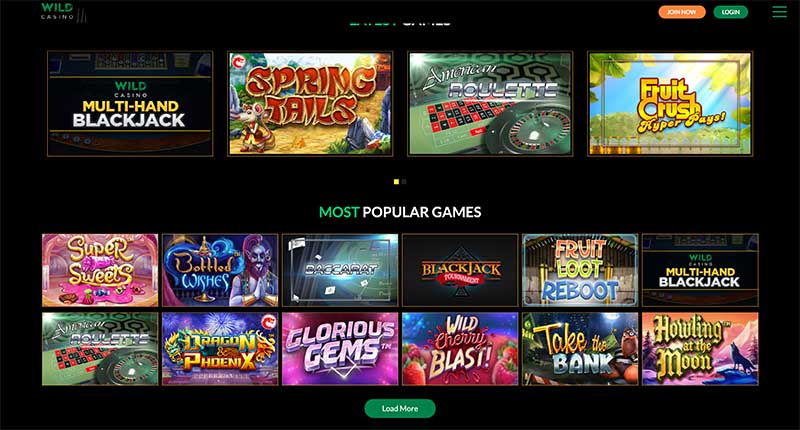Launch Fruit Loot Reboot slot
This screenshot has height=430, width=800.
coord(580,270)
